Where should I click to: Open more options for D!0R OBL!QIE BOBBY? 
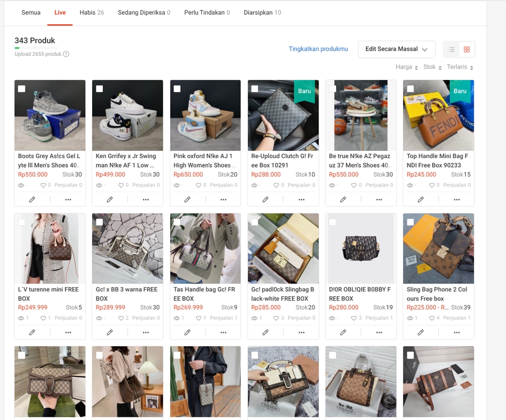pyautogui.click(x=379, y=332)
